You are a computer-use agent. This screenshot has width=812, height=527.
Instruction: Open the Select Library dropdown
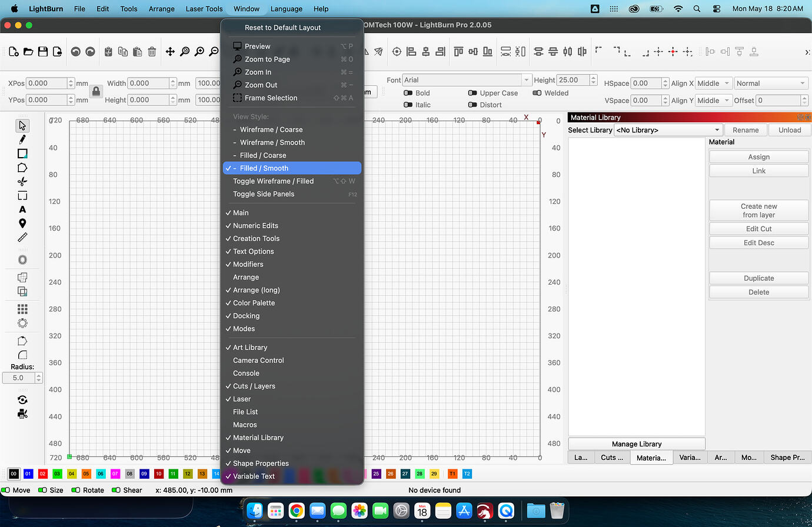668,130
